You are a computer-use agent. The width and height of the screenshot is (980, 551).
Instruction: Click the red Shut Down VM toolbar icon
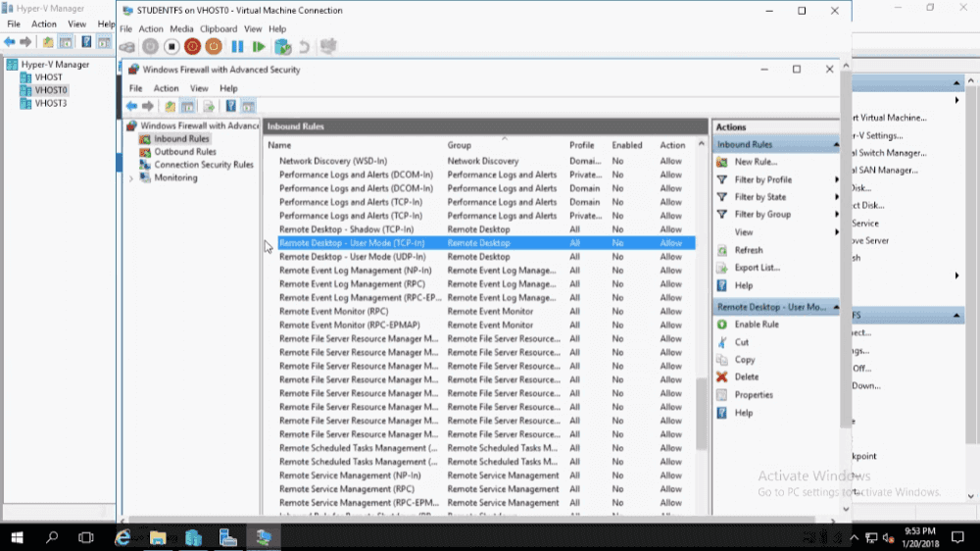click(192, 46)
